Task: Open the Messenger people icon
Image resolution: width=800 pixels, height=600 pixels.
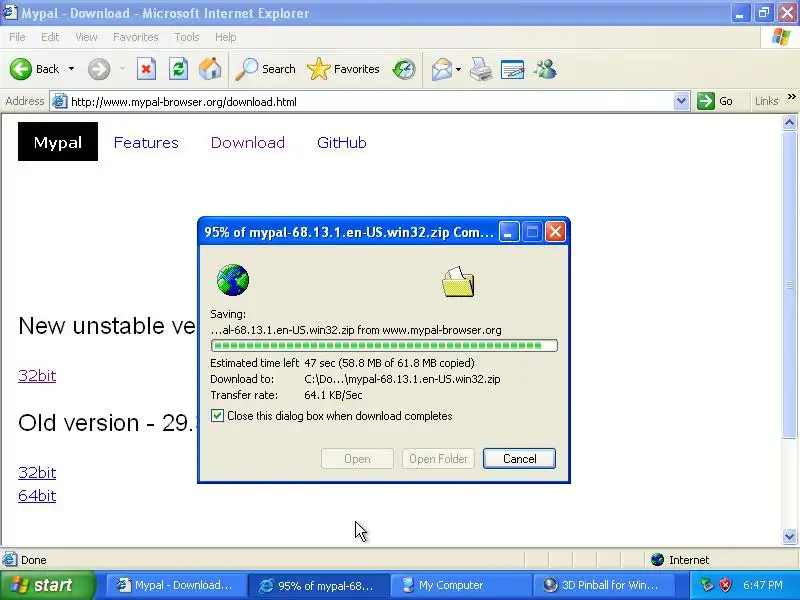Action: tap(545, 69)
